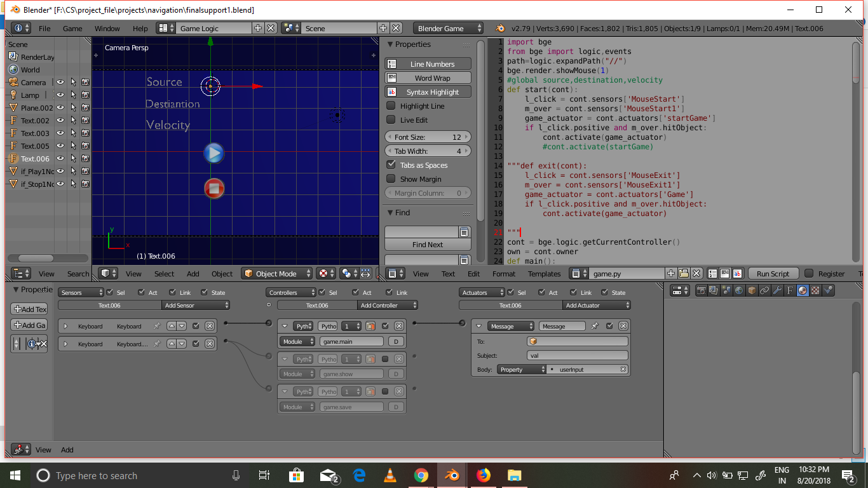
Task: Open the Templates menu in text editor
Action: (x=544, y=274)
